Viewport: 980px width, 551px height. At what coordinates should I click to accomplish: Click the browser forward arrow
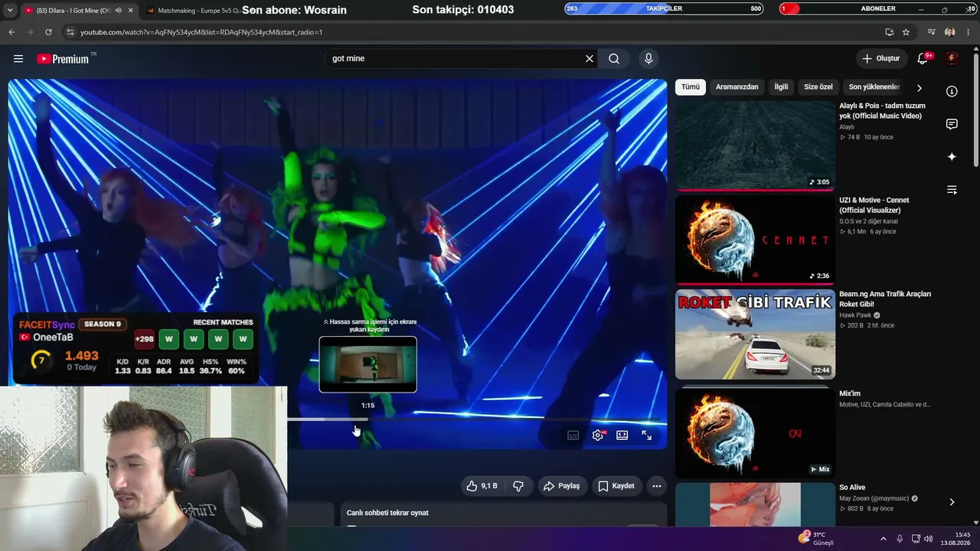point(30,32)
